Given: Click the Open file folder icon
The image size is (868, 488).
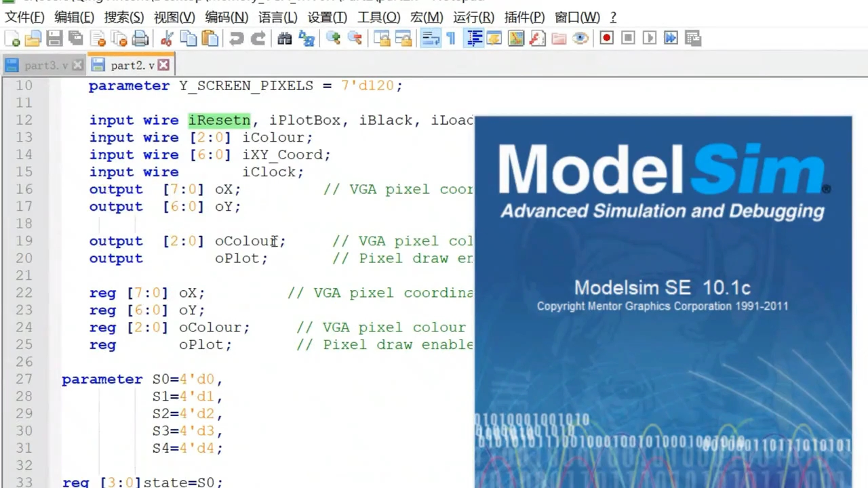Looking at the screenshot, I should (x=33, y=38).
